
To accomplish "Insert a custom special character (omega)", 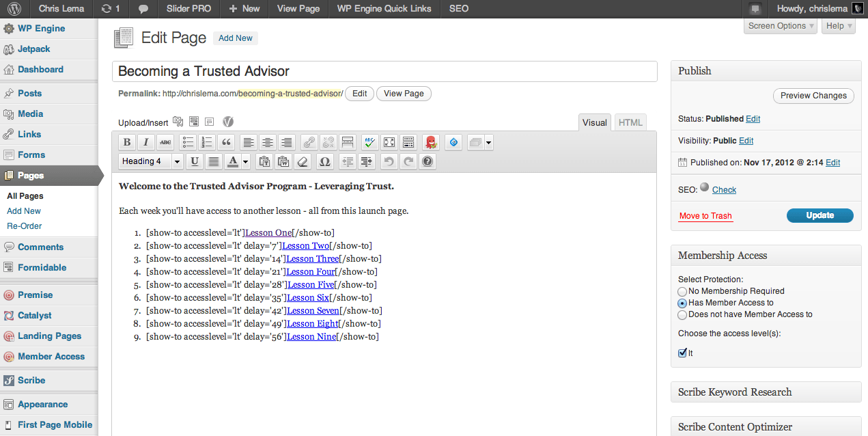I will [x=325, y=162].
